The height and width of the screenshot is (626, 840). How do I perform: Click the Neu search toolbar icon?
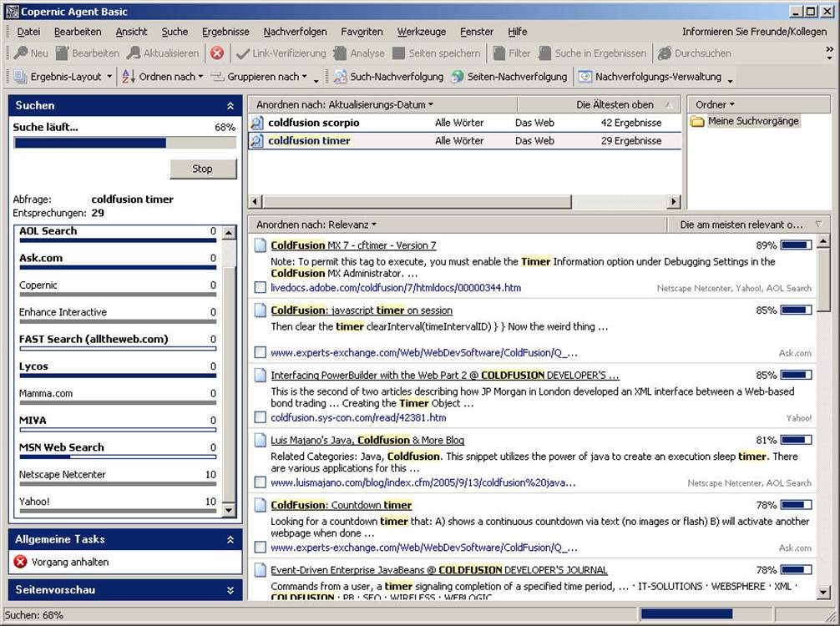(21, 53)
